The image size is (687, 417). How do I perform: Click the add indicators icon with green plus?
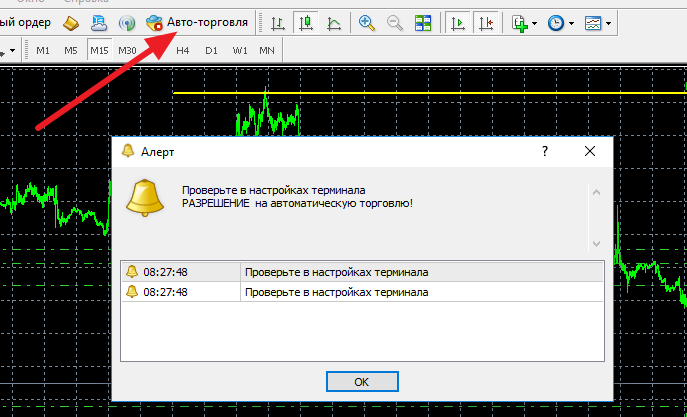tap(520, 23)
